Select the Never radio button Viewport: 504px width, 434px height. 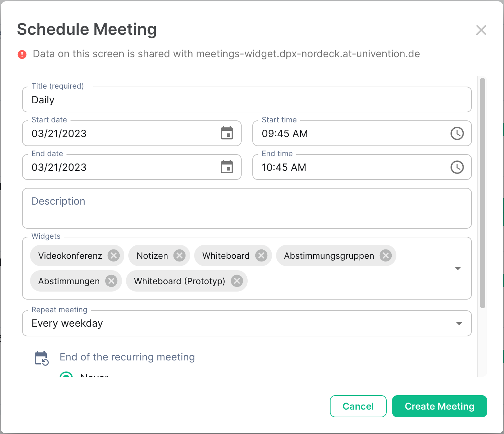66,375
